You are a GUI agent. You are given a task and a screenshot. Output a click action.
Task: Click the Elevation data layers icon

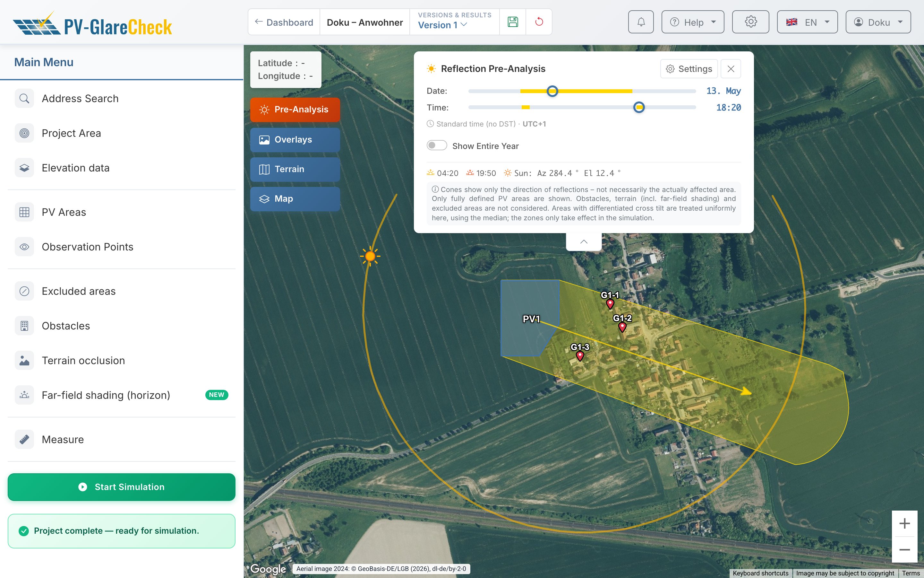click(24, 168)
